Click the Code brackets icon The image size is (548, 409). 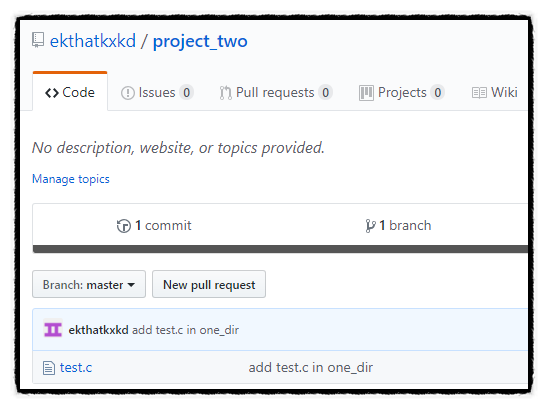(52, 93)
